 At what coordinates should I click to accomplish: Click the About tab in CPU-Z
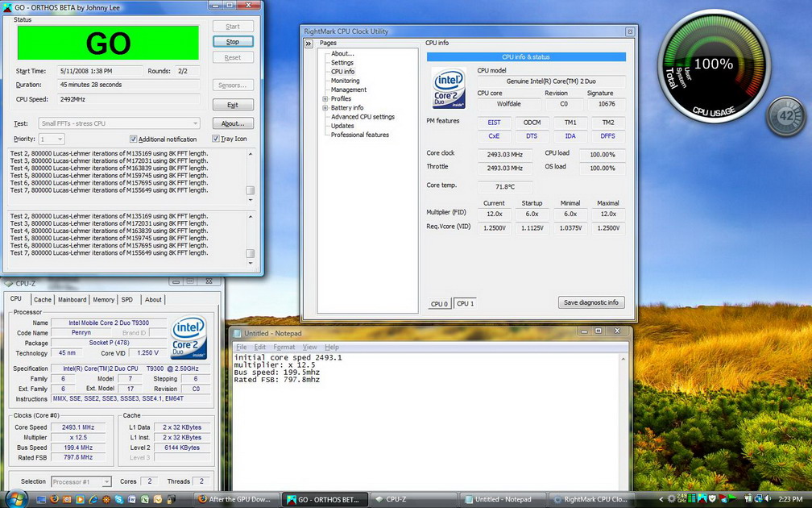[x=153, y=300]
